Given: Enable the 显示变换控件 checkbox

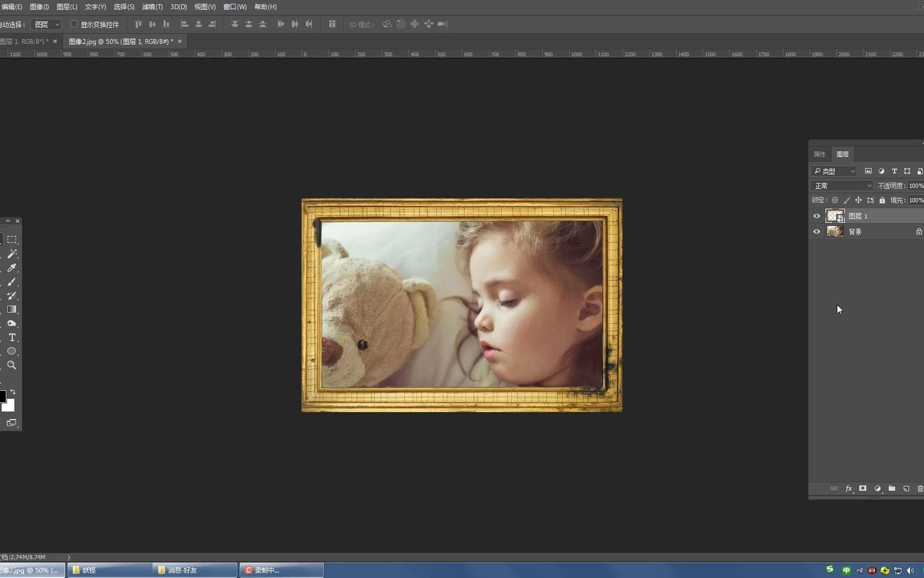Looking at the screenshot, I should (x=74, y=24).
